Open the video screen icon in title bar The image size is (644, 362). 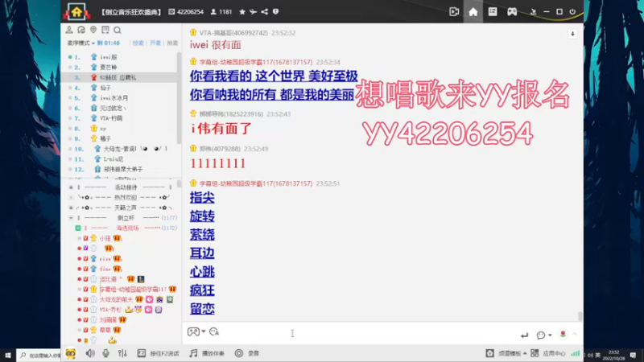454,11
